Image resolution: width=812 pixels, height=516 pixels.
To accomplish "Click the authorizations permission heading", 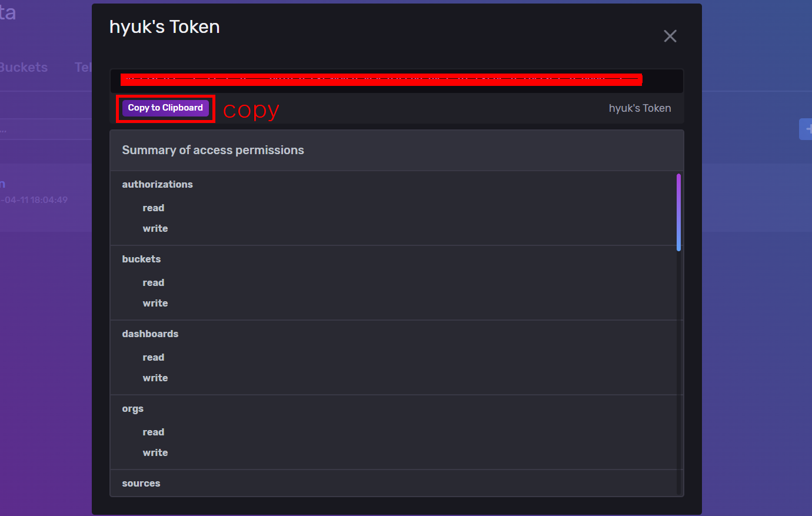I will click(x=157, y=184).
